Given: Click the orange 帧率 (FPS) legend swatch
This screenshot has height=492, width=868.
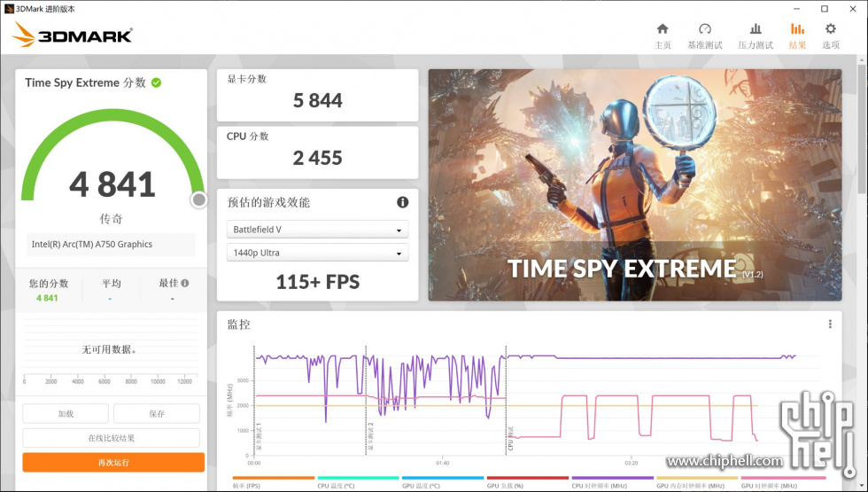Looking at the screenshot, I should (274, 478).
